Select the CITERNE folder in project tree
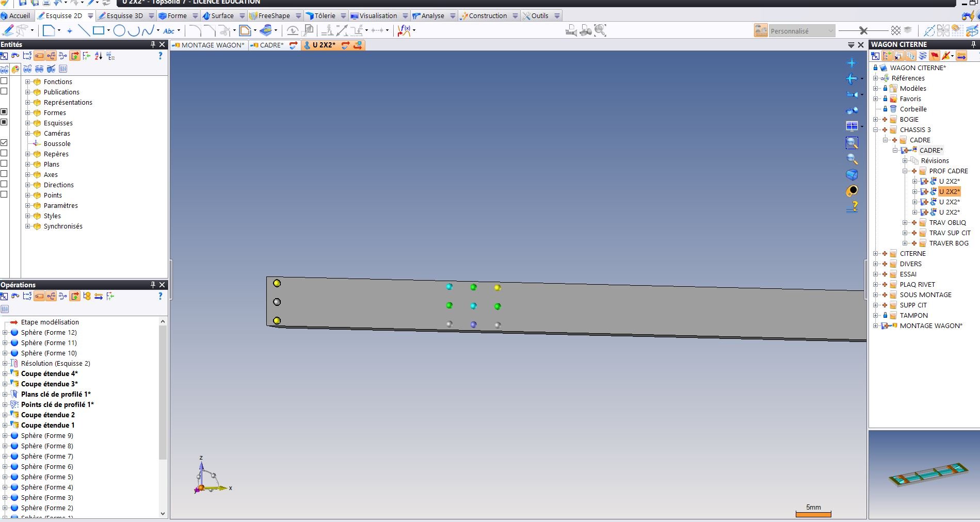The width and height of the screenshot is (980, 522). click(x=912, y=253)
